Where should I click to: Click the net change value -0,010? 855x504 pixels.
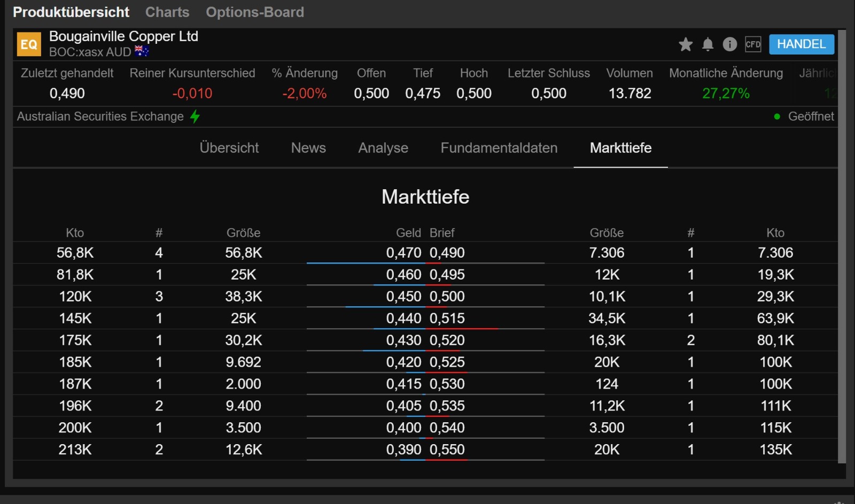tap(192, 94)
